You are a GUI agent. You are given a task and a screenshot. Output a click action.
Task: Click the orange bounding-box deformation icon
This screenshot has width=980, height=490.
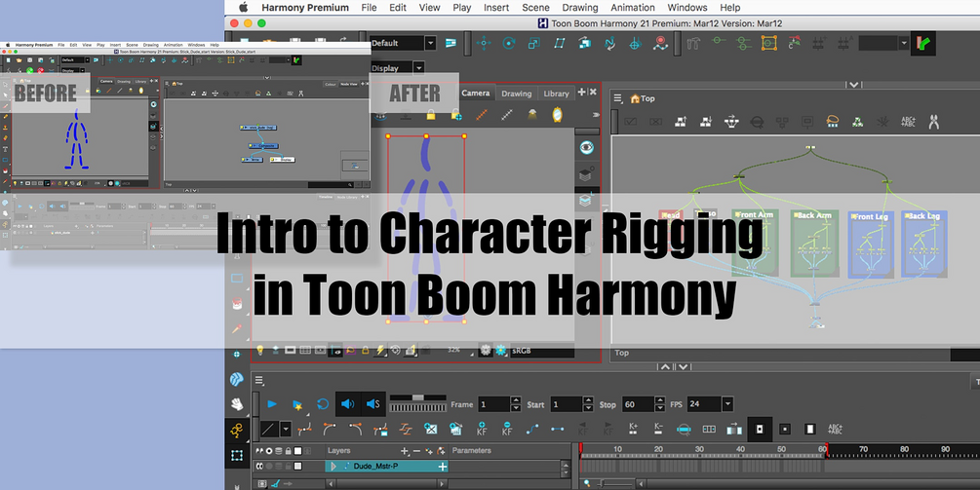point(768,43)
